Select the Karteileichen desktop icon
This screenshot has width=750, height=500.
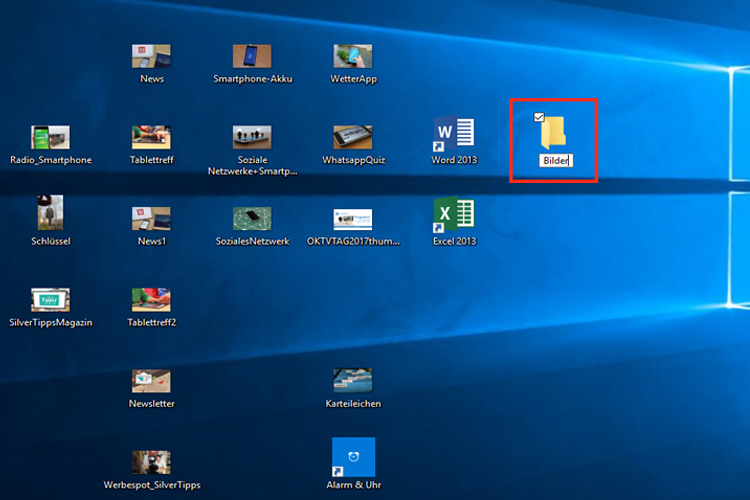pyautogui.click(x=353, y=381)
